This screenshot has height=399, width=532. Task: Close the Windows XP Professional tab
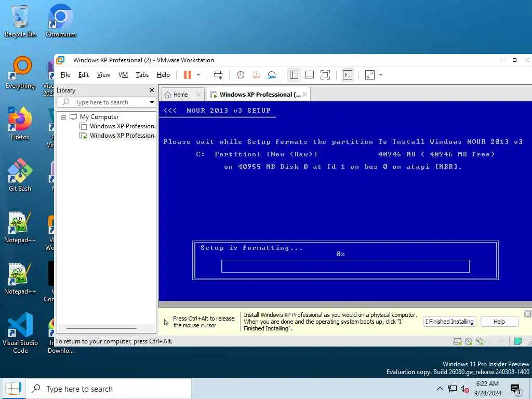point(304,95)
